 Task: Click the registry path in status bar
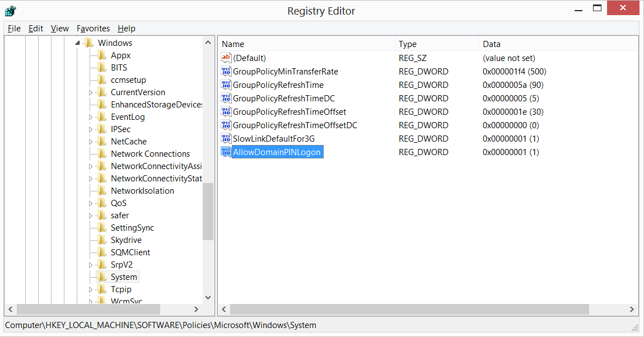(161, 325)
